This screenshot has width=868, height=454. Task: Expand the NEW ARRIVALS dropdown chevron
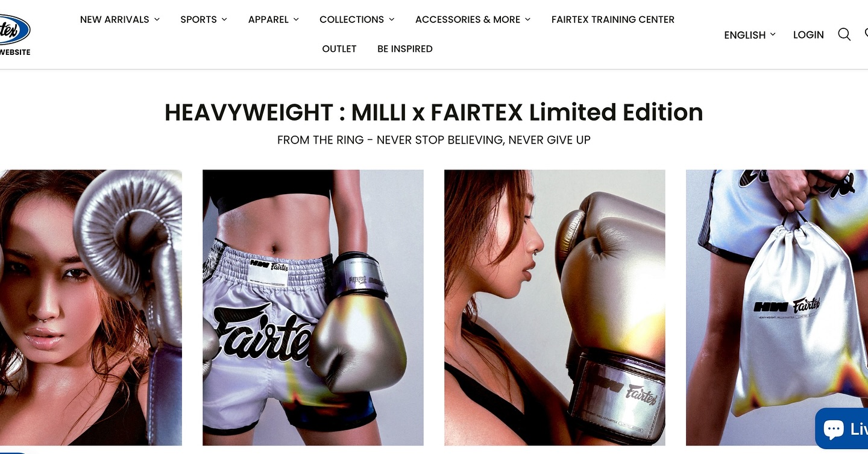[157, 19]
